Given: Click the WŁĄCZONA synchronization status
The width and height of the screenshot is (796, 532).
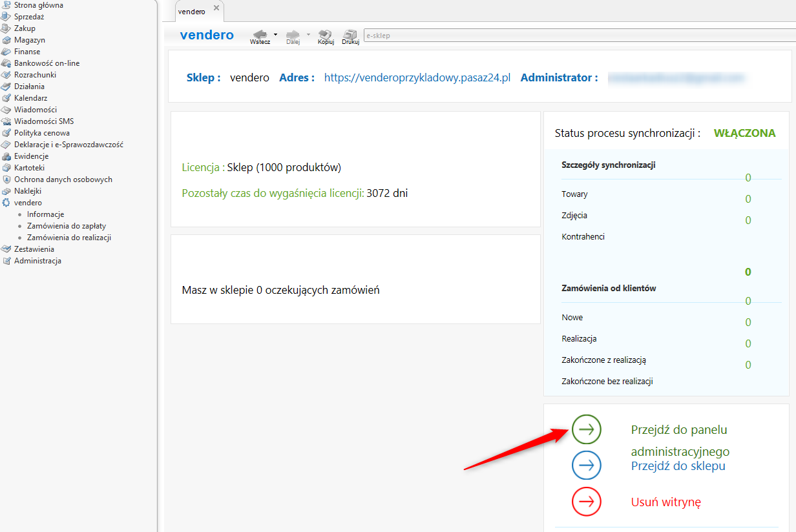Looking at the screenshot, I should [744, 134].
